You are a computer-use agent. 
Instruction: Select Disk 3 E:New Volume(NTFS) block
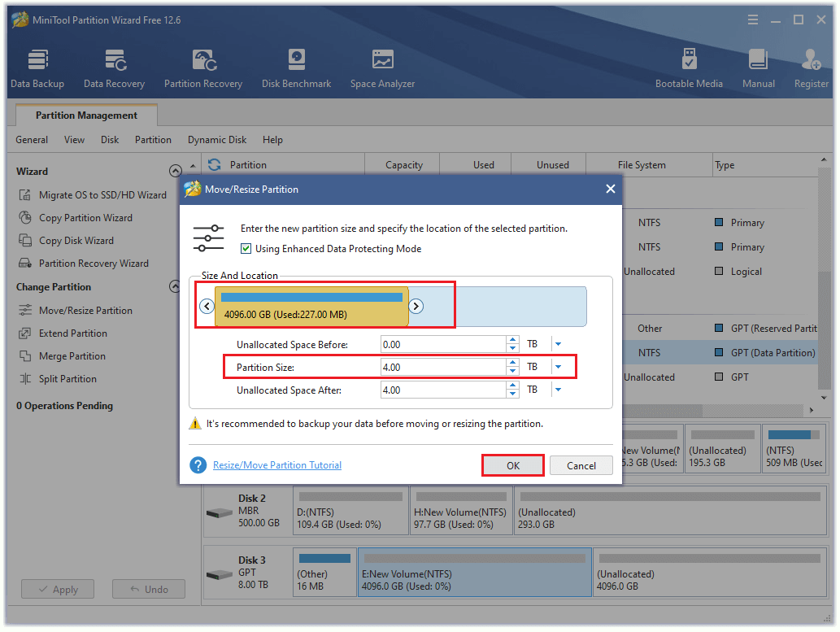(x=475, y=572)
